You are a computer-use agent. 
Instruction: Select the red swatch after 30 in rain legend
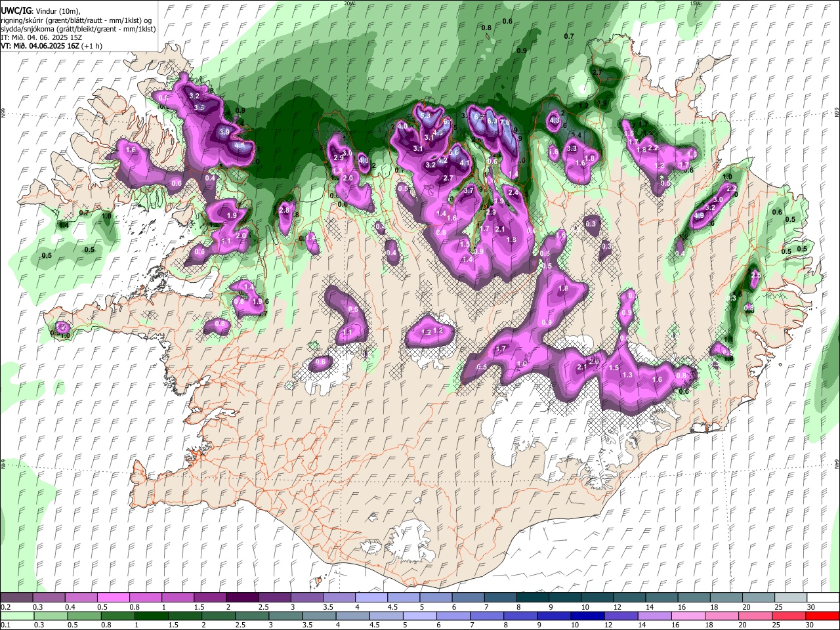(823, 616)
